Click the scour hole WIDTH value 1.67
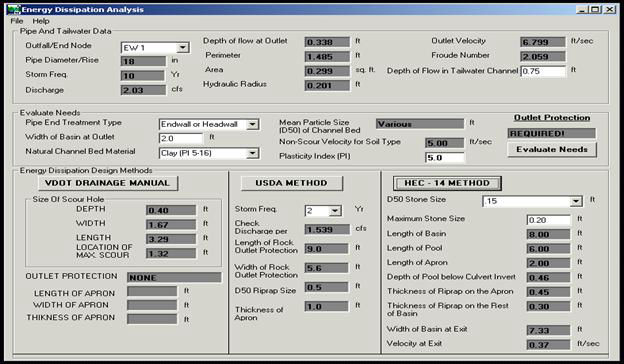The height and width of the screenshot is (364, 624). pyautogui.click(x=171, y=225)
